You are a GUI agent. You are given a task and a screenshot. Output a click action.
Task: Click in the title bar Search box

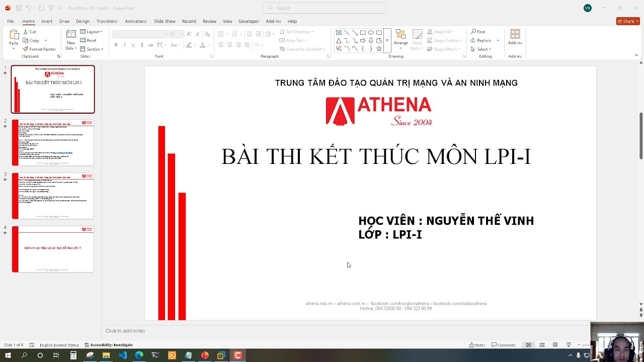(x=325, y=8)
